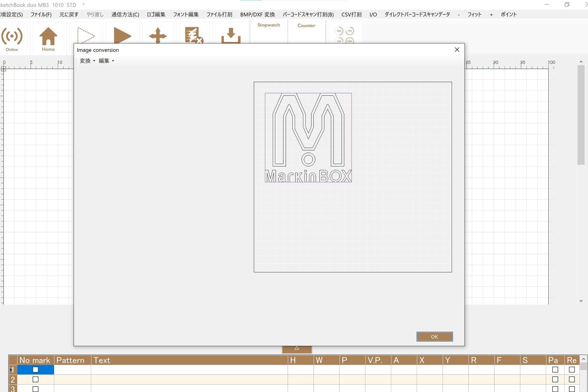Toggle Pa checkbox in row 3
The width and height of the screenshot is (588, 392).
click(555, 389)
